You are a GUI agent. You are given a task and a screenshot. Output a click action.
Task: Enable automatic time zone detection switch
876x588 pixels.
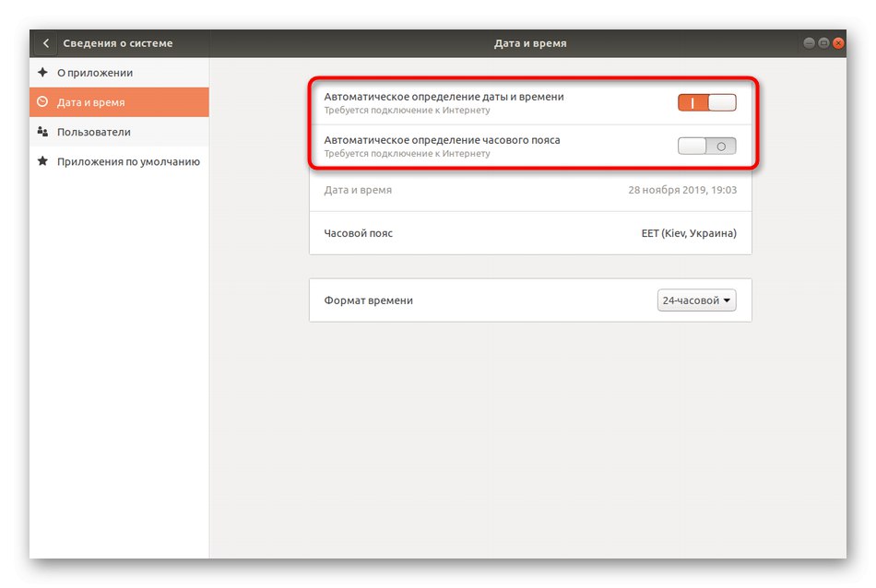pyautogui.click(x=706, y=147)
